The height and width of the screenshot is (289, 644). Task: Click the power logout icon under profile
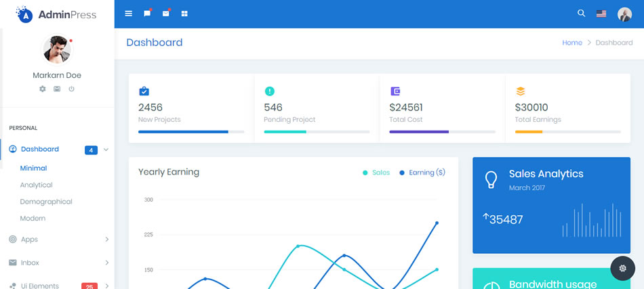click(x=71, y=89)
